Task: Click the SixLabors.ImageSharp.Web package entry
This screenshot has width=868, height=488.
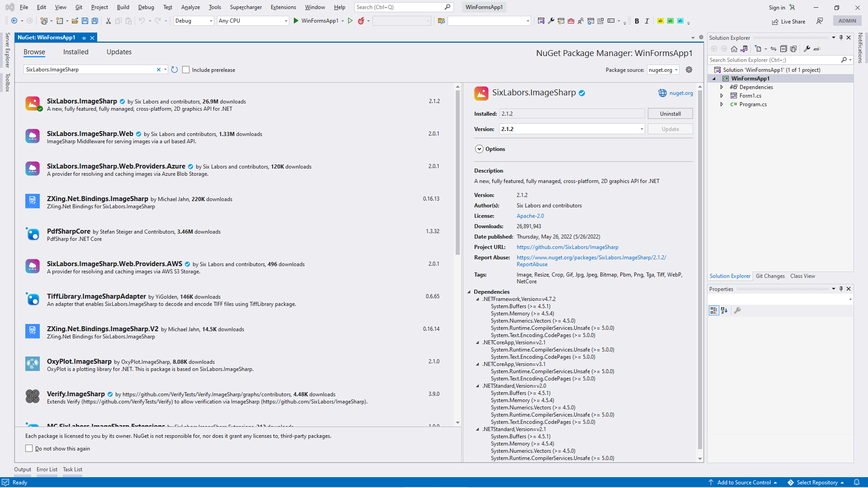Action: click(x=90, y=134)
